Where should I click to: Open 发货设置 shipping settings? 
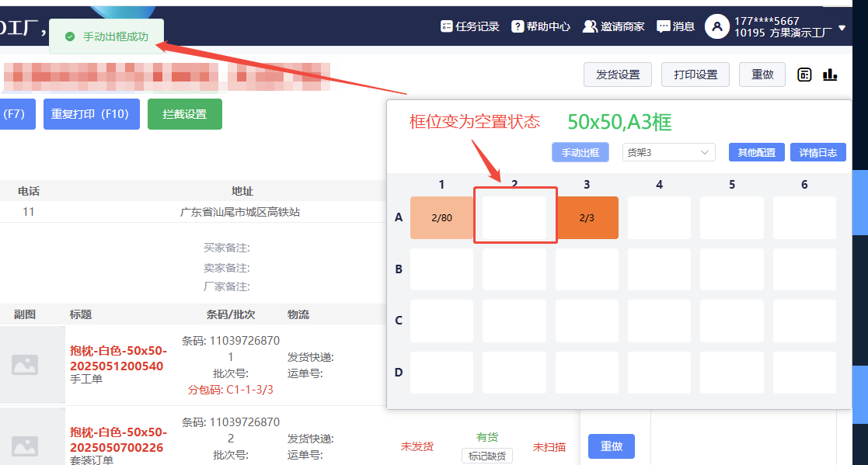(618, 75)
